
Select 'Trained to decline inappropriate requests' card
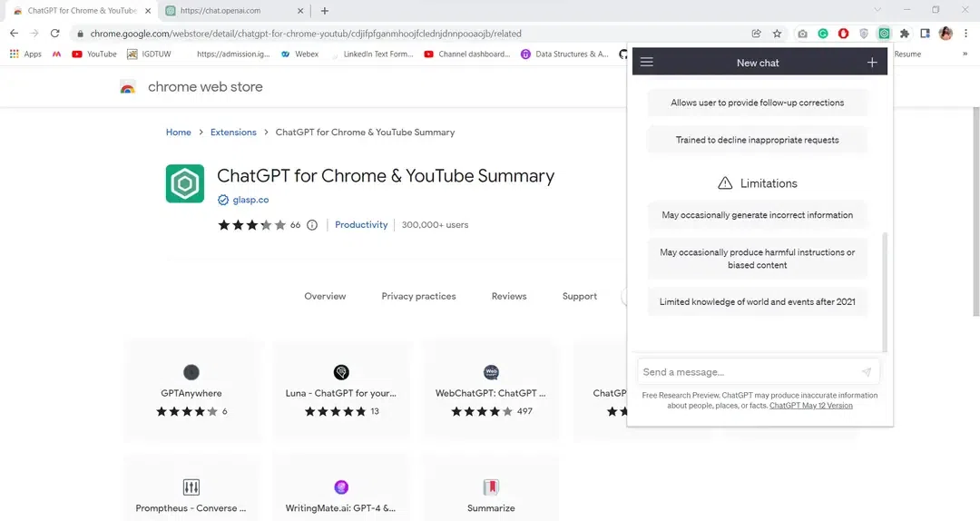coord(758,140)
